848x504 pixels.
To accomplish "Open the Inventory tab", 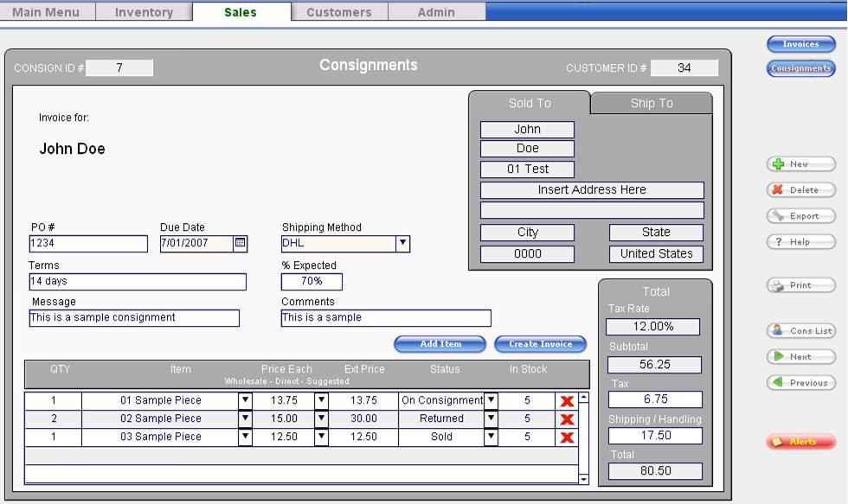I will pos(144,12).
